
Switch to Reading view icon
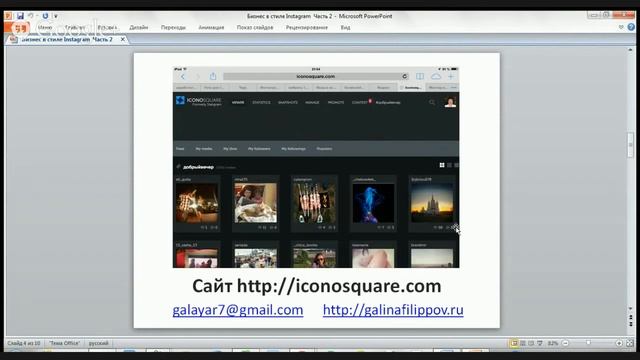pos(531,343)
